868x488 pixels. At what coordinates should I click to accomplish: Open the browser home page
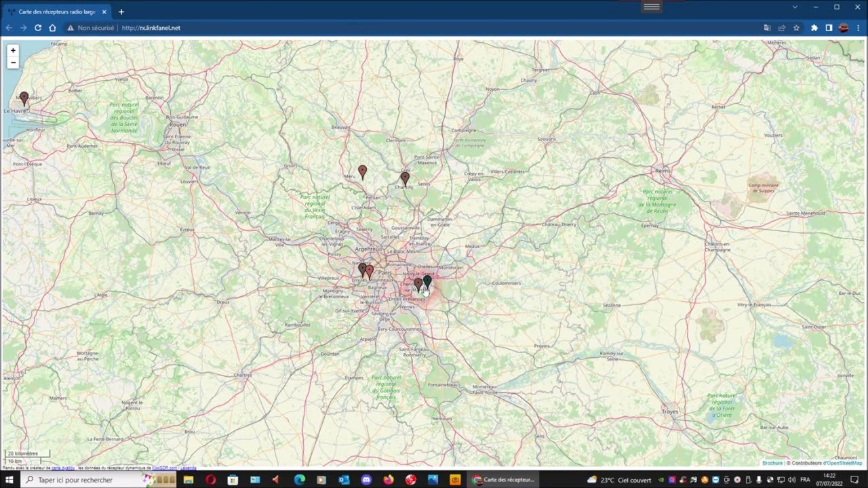(52, 28)
